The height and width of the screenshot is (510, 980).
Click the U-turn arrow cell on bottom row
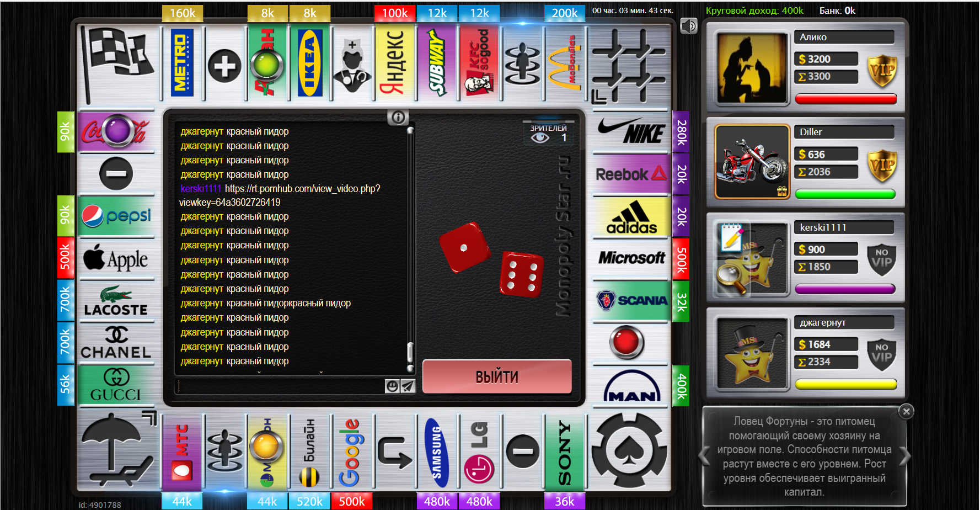(x=395, y=452)
